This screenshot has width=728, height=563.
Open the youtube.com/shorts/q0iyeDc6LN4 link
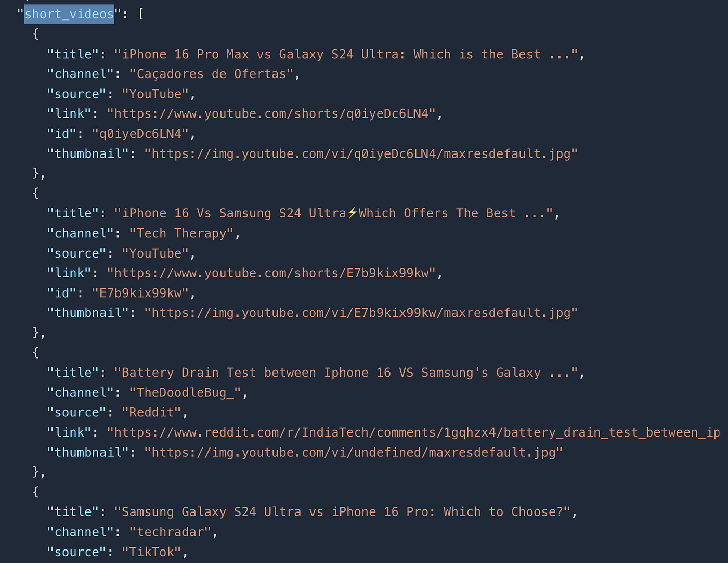point(271,113)
